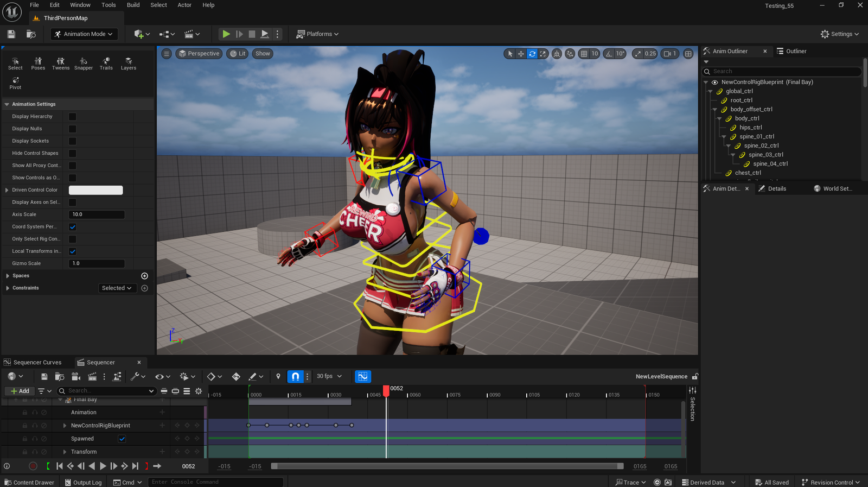Screen dimensions: 868x487
Task: Click the Sequencer record button
Action: point(33,466)
